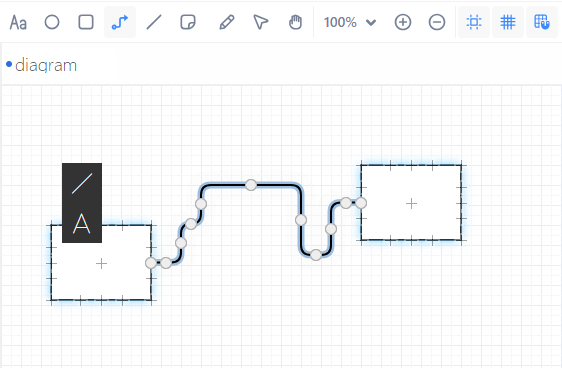Image resolution: width=562 pixels, height=368 pixels.
Task: Select the Text tool (Aa)
Action: point(18,23)
